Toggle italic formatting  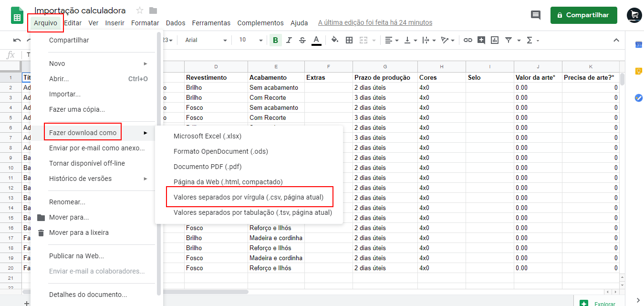point(289,40)
